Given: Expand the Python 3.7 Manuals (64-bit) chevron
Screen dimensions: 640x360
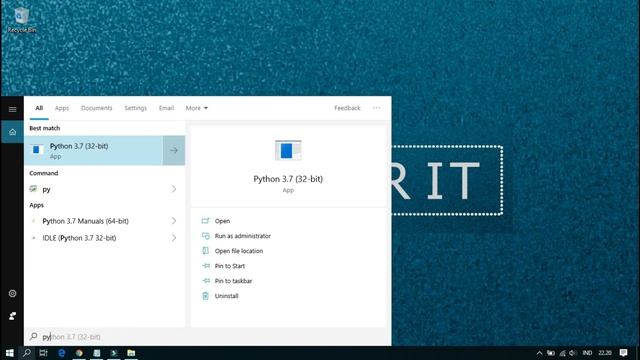Looking at the screenshot, I should (x=174, y=221).
